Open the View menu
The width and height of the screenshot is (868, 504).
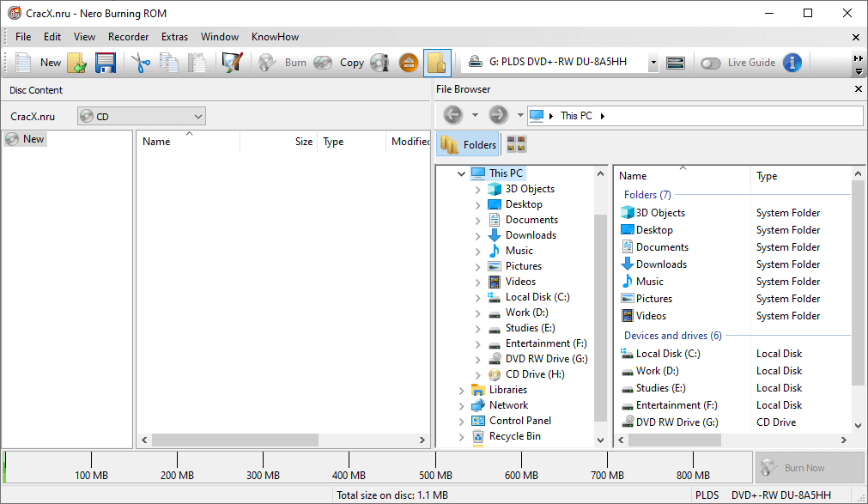click(84, 37)
